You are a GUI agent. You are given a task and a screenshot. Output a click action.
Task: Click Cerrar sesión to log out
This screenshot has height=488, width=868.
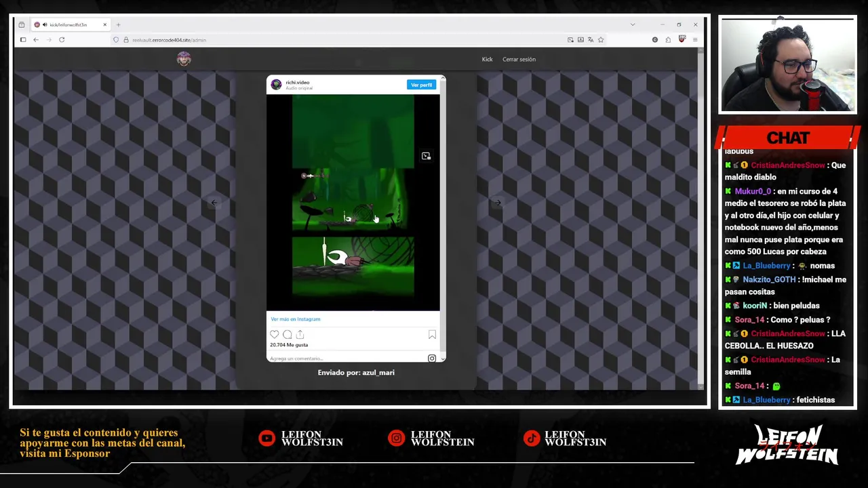519,60
